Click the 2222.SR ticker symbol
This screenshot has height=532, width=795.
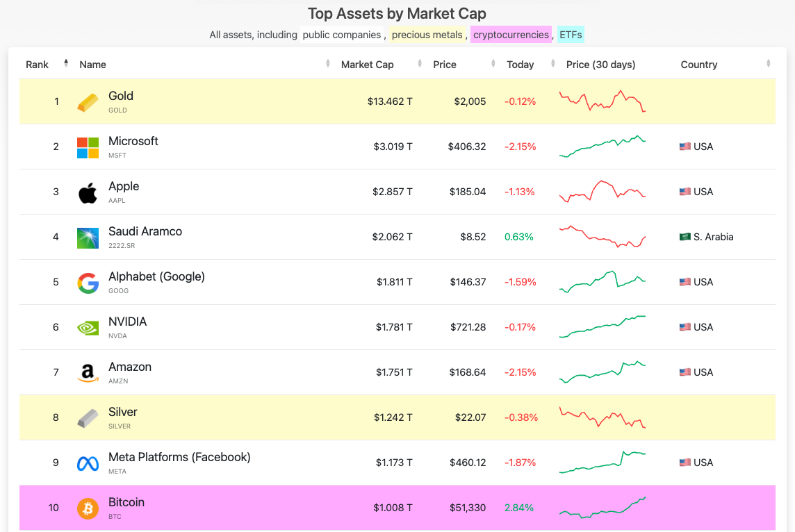tap(122, 245)
